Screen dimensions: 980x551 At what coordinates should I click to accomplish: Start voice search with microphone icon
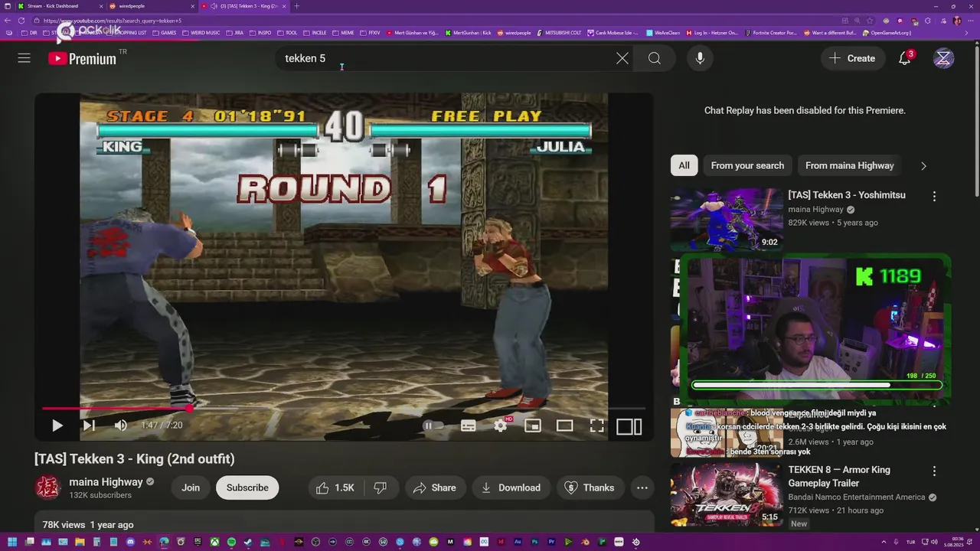click(700, 58)
